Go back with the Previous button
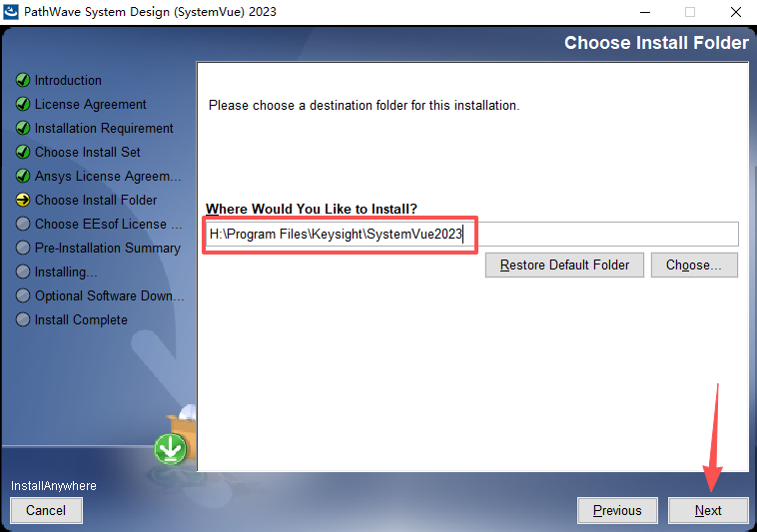This screenshot has height=532, width=757. point(617,510)
